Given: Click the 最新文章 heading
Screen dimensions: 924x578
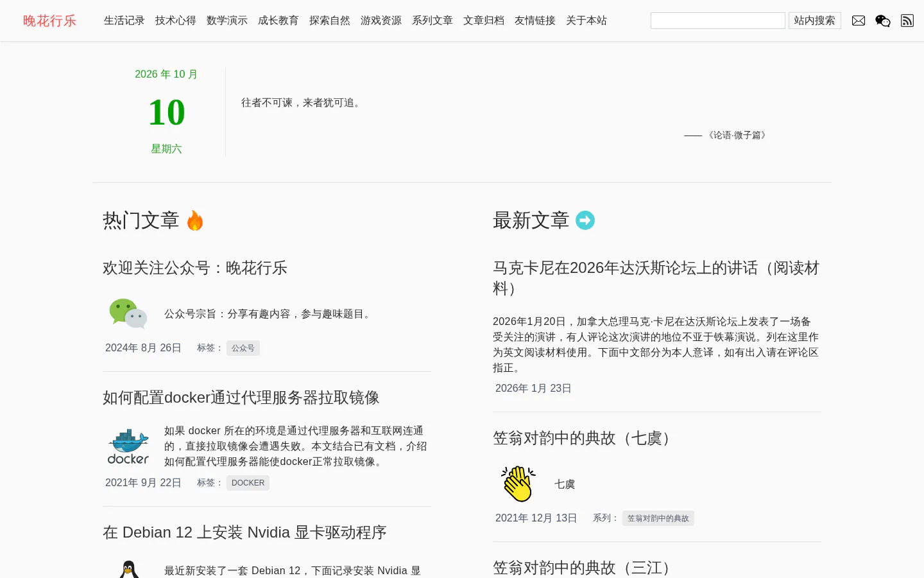Looking at the screenshot, I should pos(531,220).
